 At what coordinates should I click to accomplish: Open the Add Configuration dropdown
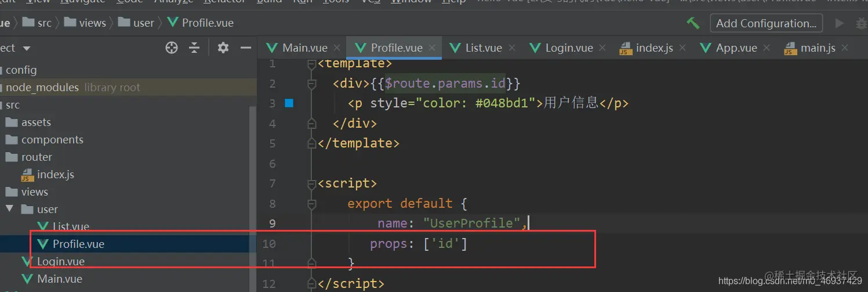click(x=766, y=23)
